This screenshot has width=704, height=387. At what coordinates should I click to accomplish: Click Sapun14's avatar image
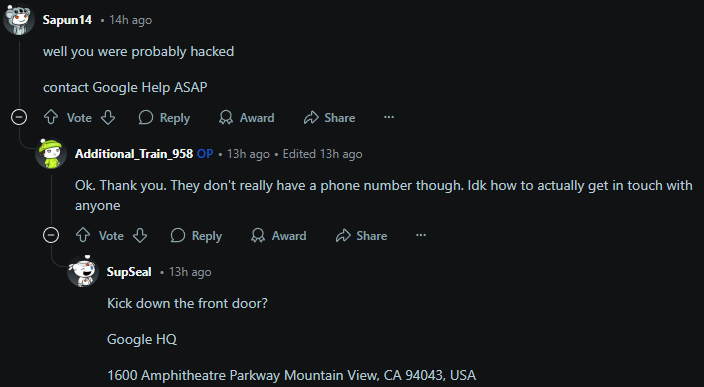(x=19, y=19)
